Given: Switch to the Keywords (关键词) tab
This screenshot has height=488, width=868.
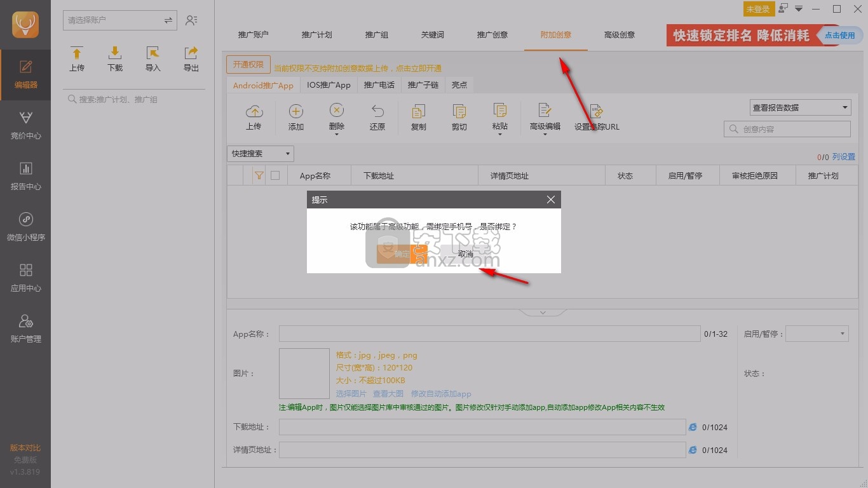Looking at the screenshot, I should [x=433, y=35].
